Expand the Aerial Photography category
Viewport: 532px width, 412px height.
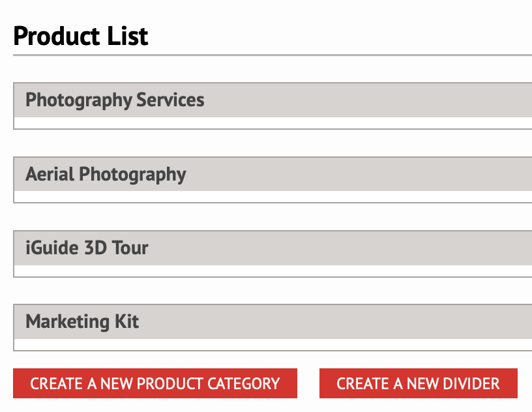[x=273, y=174]
